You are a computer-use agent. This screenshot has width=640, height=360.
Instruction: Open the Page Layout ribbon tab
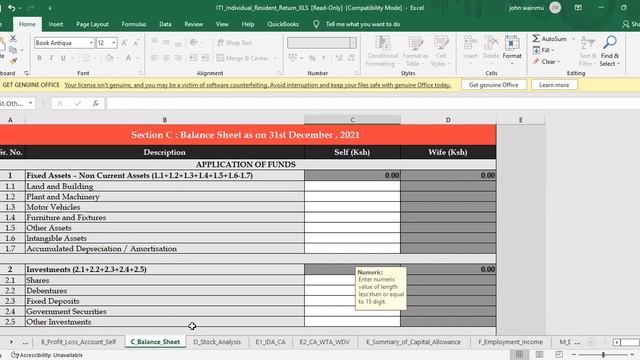(x=92, y=24)
